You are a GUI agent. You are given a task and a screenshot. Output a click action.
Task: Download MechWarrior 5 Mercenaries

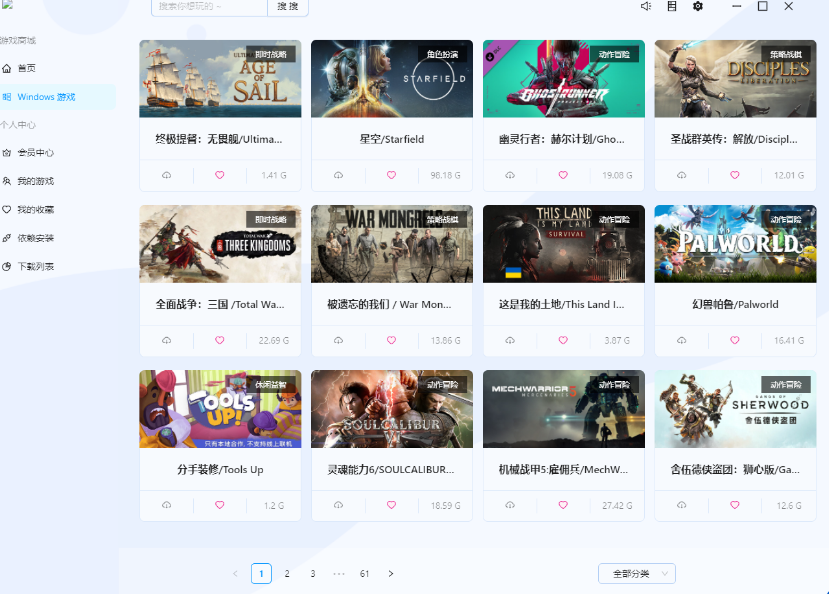point(510,505)
